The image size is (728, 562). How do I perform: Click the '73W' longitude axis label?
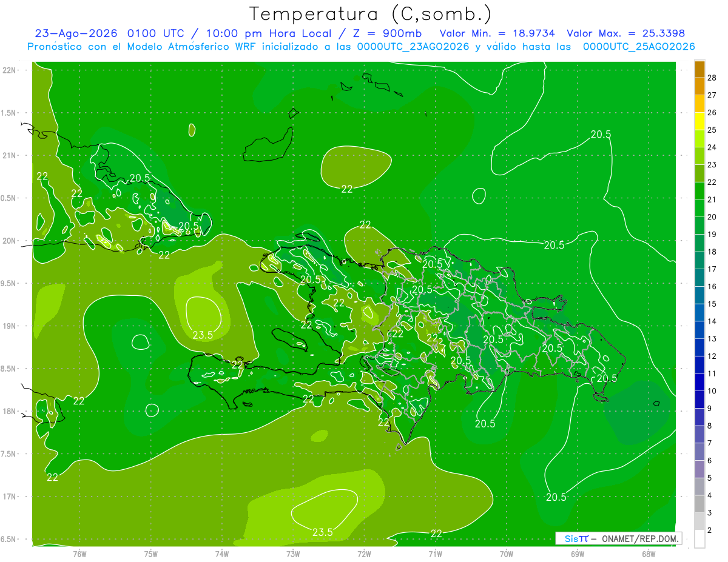pos(293,554)
